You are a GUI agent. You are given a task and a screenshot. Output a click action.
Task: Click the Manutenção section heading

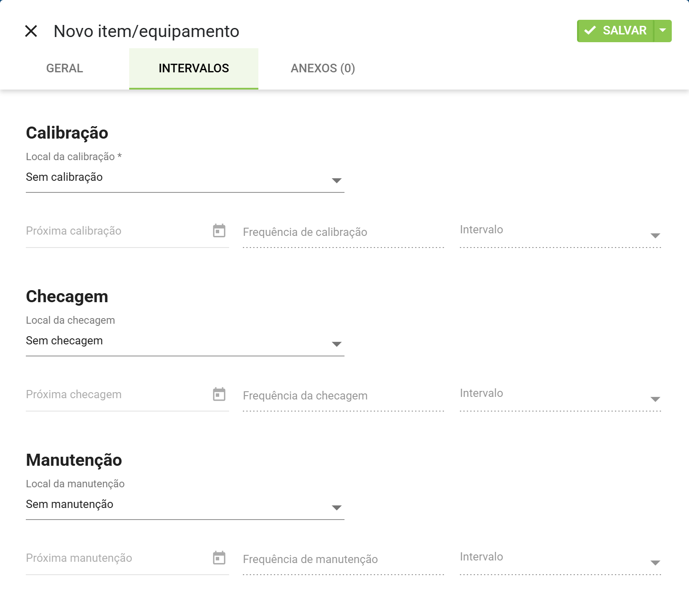tap(74, 460)
